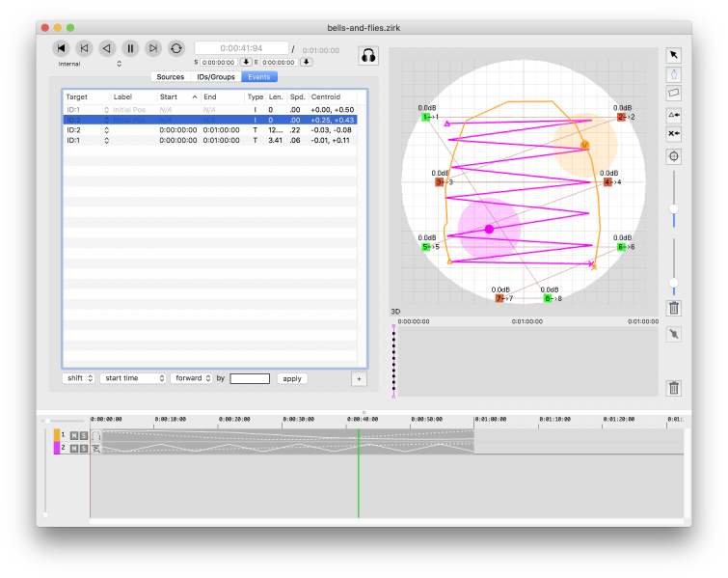
Task: Toggle loop playback button
Action: [x=176, y=48]
